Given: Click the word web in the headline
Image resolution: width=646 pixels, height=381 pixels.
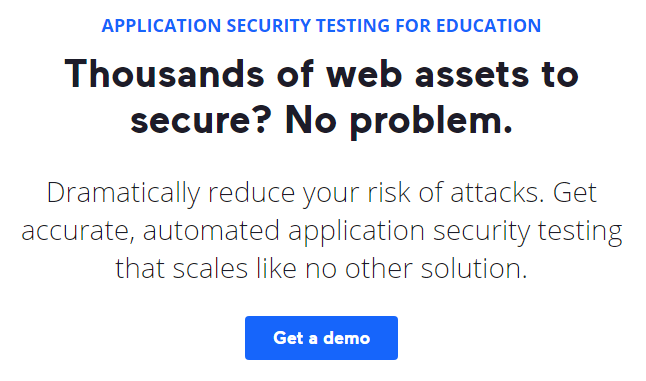Looking at the screenshot, I should pyautogui.click(x=364, y=75).
